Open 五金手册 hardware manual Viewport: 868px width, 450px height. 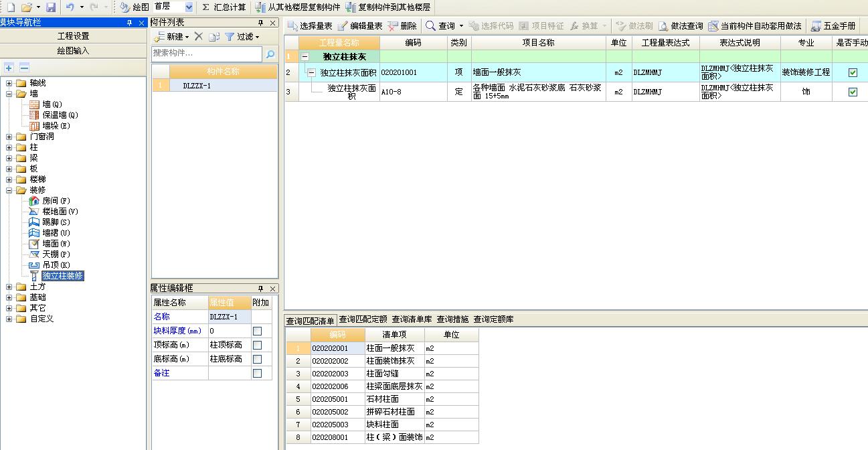click(x=833, y=25)
